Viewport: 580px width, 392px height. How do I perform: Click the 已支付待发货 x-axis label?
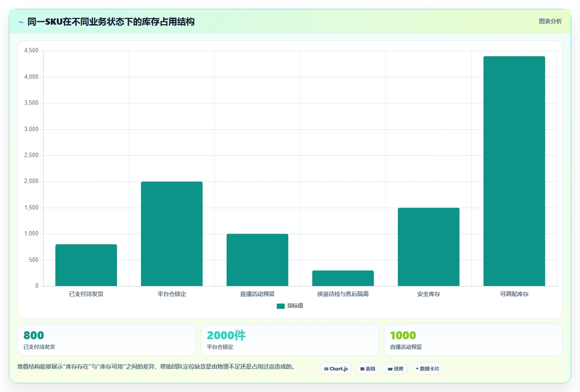click(86, 294)
